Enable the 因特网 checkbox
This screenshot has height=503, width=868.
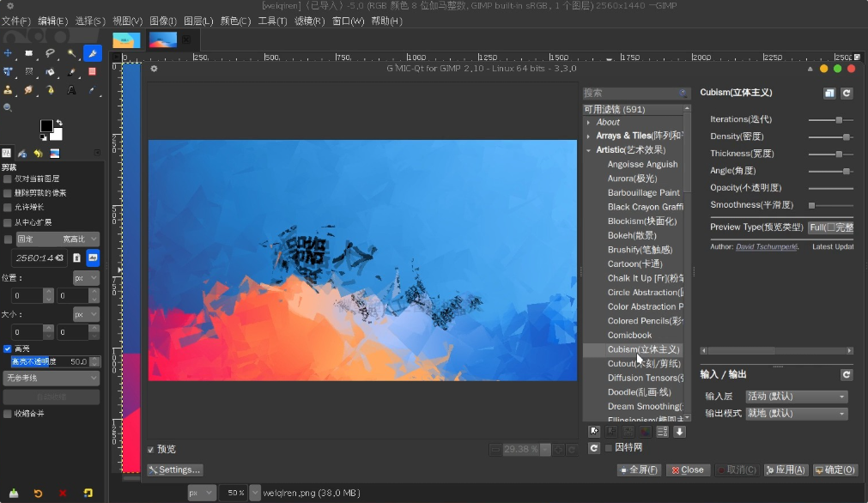click(x=609, y=448)
